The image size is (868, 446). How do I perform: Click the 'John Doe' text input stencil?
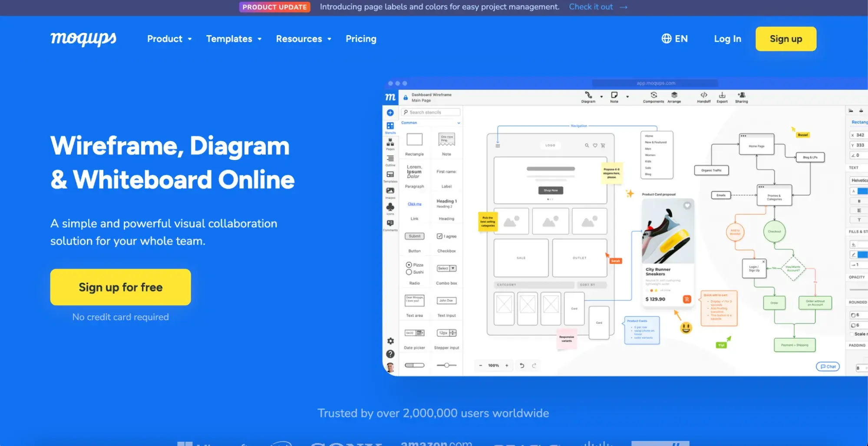click(446, 301)
